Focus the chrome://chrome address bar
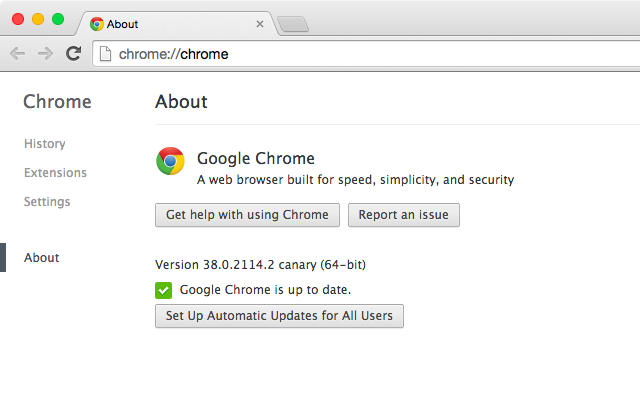Image resolution: width=640 pixels, height=400 pixels. pos(367,54)
